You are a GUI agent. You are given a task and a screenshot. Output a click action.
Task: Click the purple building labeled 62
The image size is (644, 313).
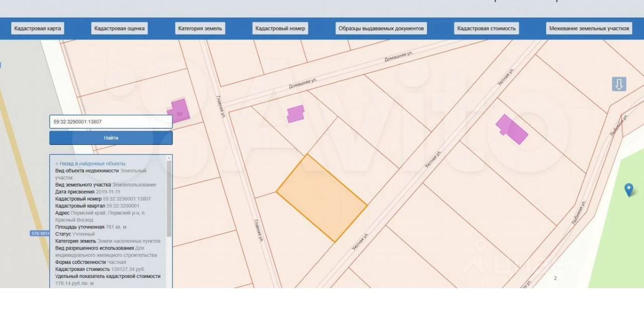point(179,111)
